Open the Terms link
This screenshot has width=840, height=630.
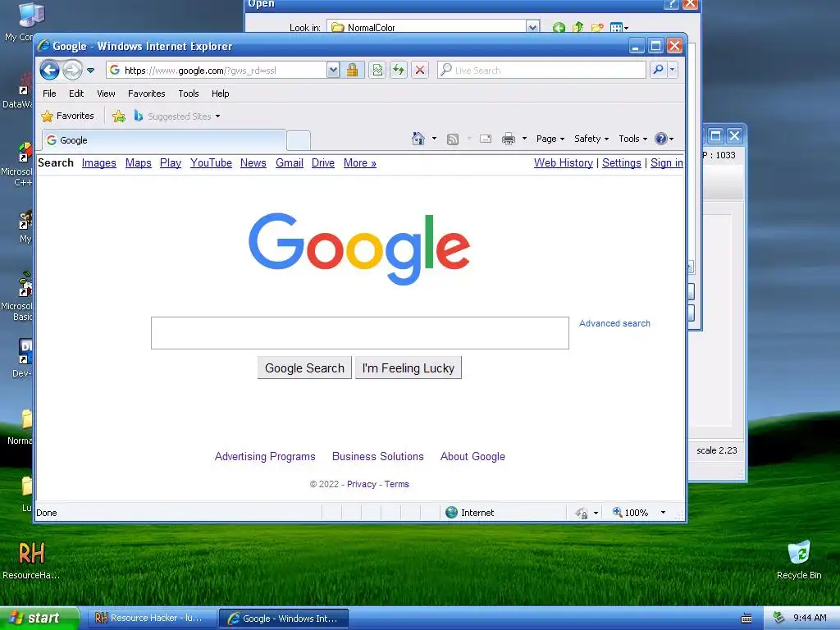(x=396, y=484)
